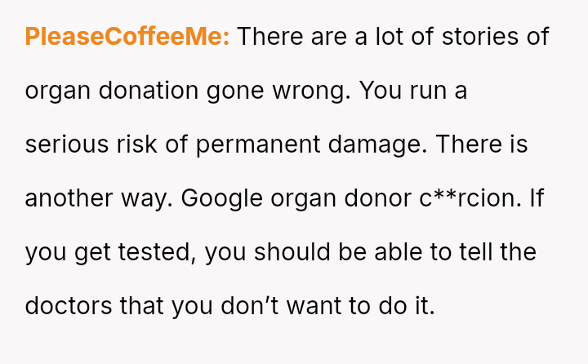
Task: Click the word "risk" in third line
Action: 136,144
